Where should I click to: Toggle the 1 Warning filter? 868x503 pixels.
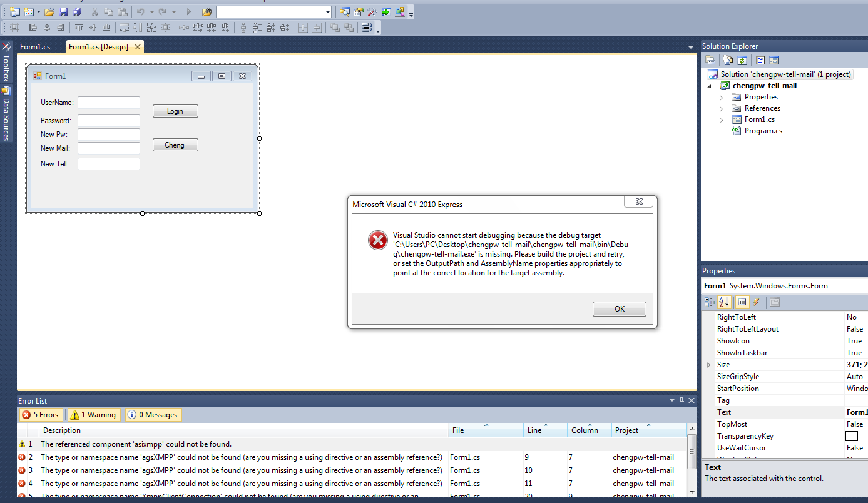coord(93,415)
